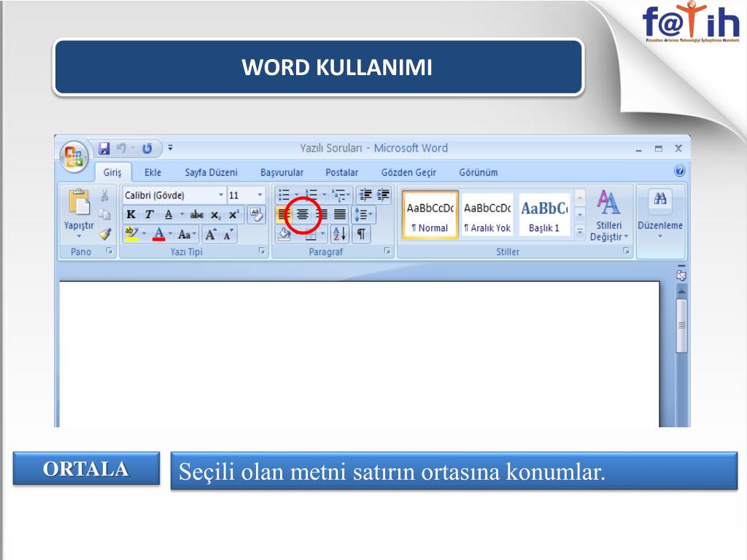The width and height of the screenshot is (747, 560).
Task: Copy the selection with the copy icon
Action: point(105,214)
